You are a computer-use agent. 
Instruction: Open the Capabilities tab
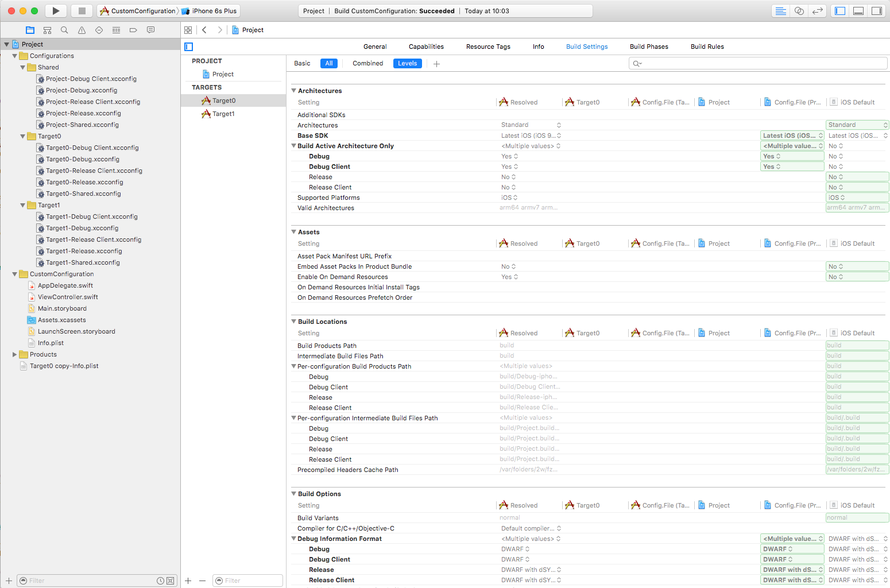(426, 47)
